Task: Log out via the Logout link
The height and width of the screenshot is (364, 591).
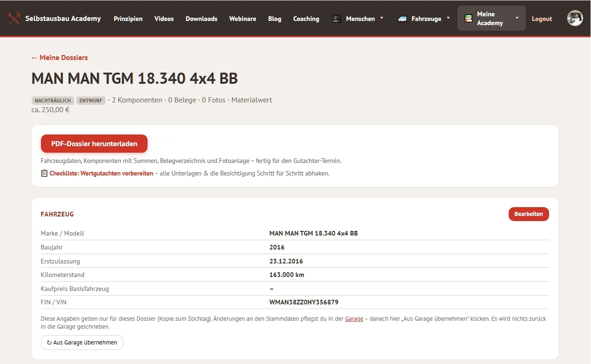Action: pos(542,19)
